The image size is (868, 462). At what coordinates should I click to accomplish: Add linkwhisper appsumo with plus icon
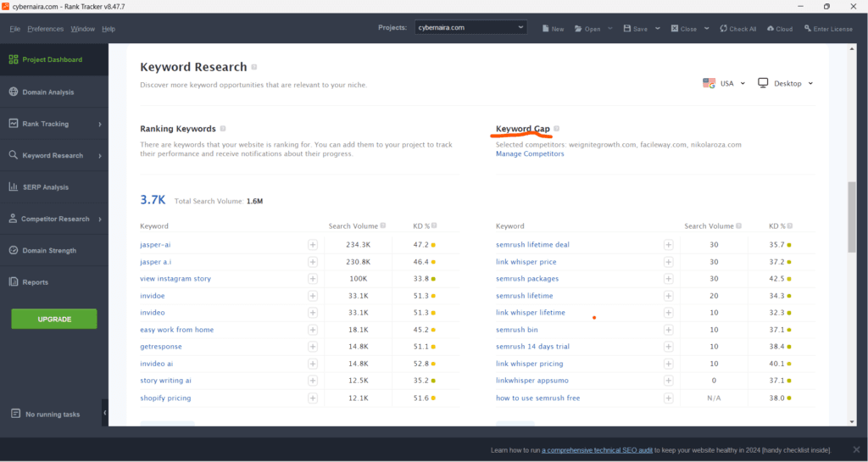click(x=668, y=381)
